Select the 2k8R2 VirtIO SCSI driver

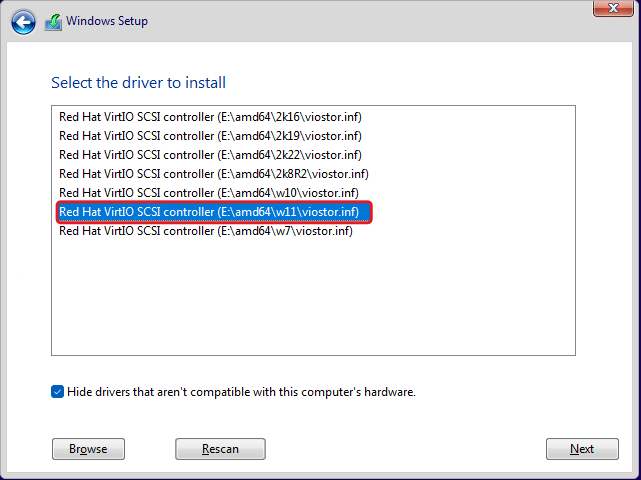coord(213,174)
